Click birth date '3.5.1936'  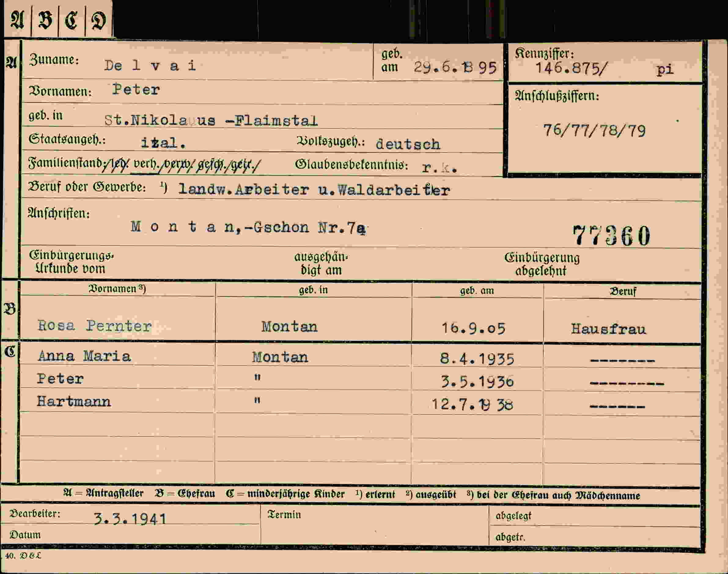point(477,382)
